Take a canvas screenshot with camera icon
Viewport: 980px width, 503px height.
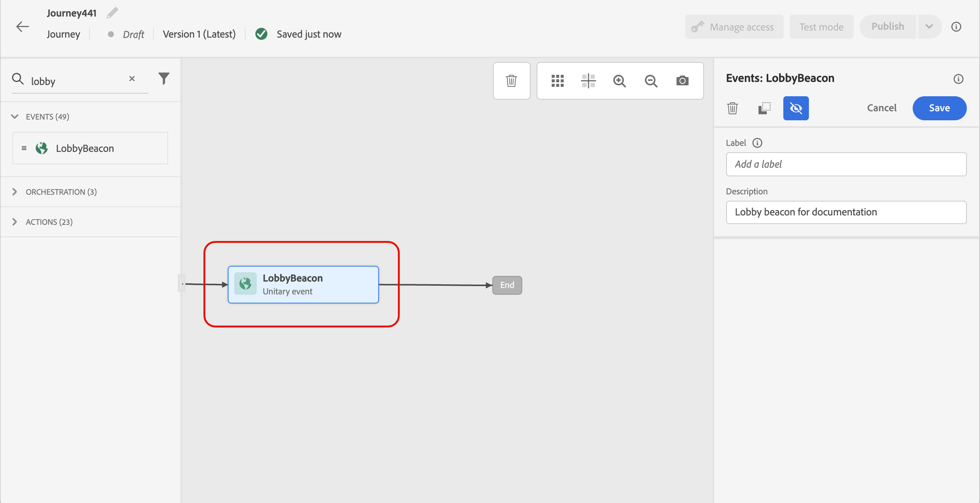(682, 81)
